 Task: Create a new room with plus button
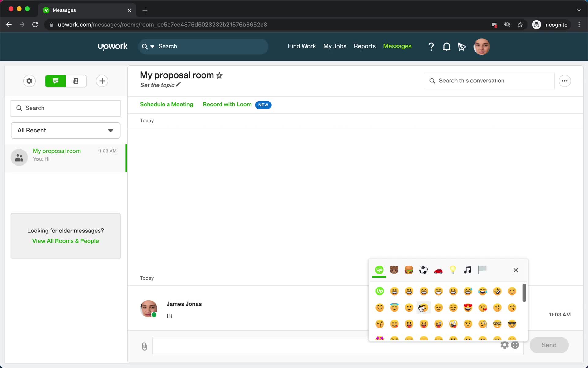click(102, 81)
